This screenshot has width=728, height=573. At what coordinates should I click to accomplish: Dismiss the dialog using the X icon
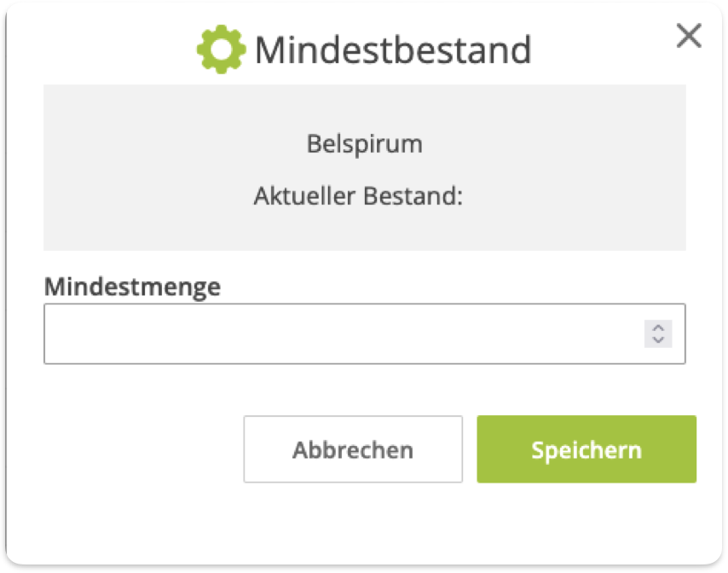[x=688, y=36]
